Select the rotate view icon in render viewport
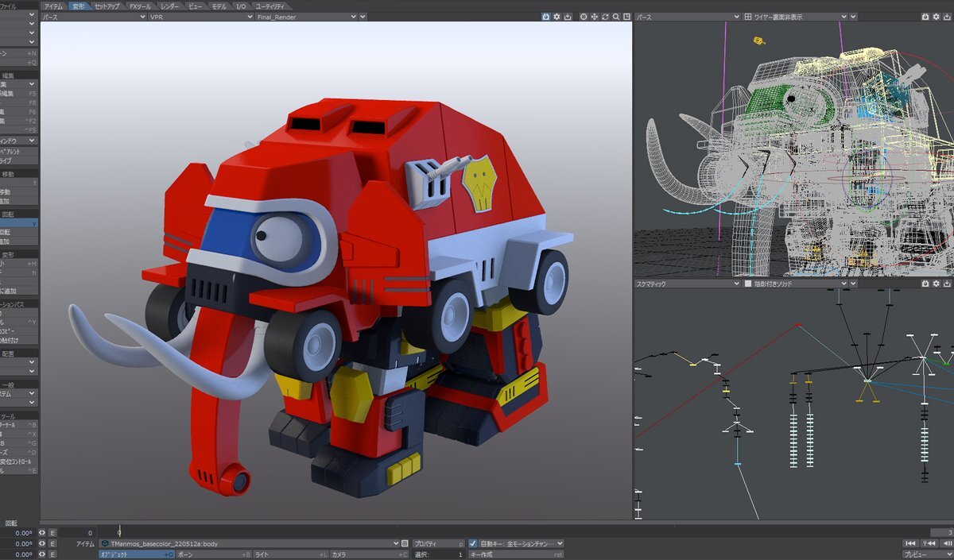This screenshot has height=560, width=954. [x=606, y=17]
